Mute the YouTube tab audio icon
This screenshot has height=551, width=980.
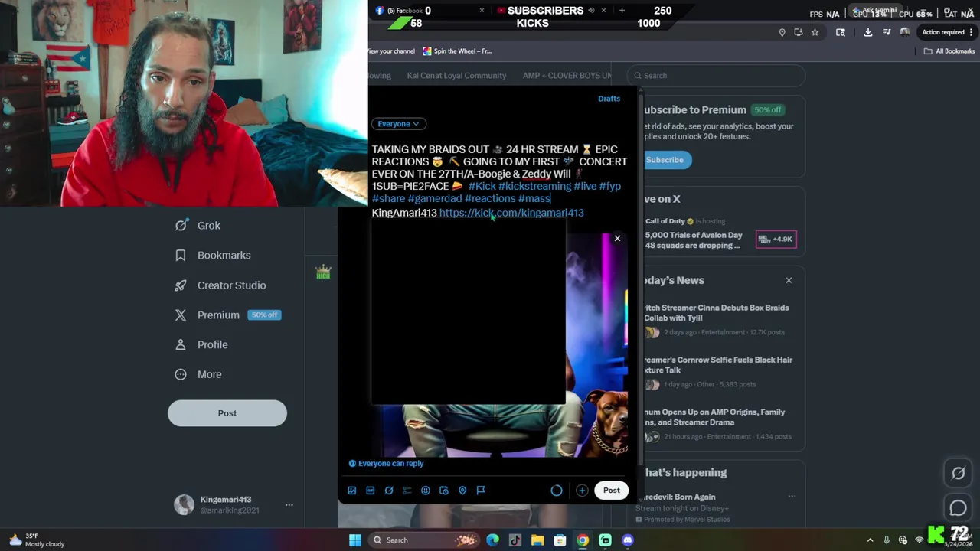click(591, 11)
